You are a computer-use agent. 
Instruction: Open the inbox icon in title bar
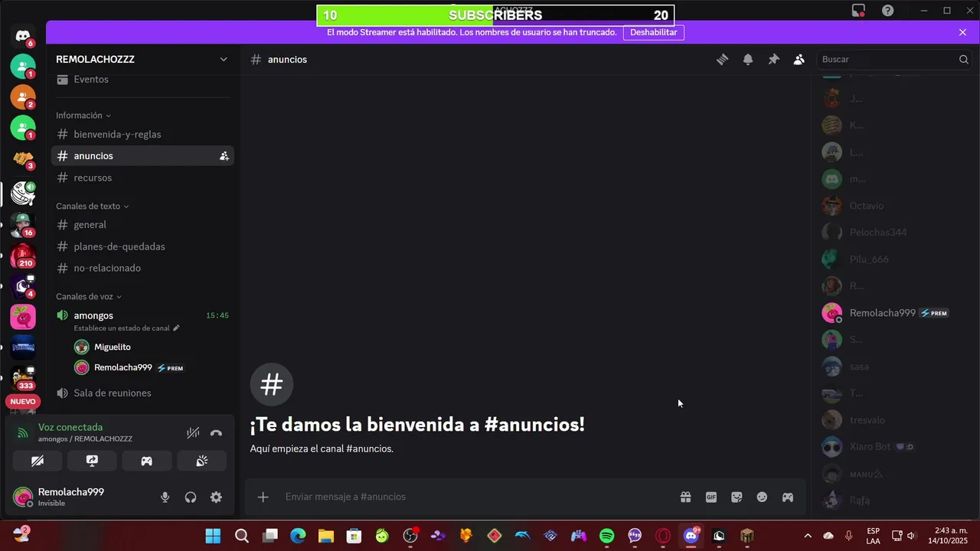coord(858,11)
